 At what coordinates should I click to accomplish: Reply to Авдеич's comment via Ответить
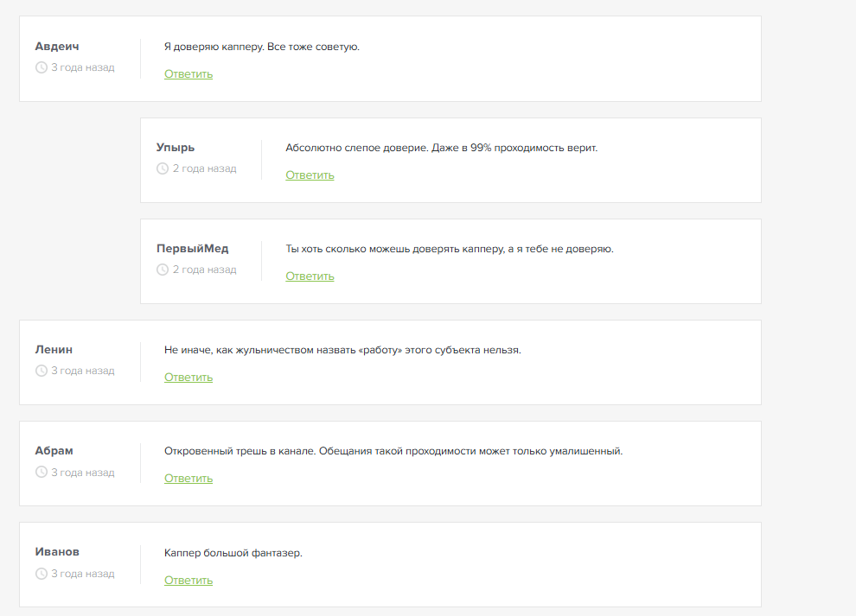pos(188,74)
